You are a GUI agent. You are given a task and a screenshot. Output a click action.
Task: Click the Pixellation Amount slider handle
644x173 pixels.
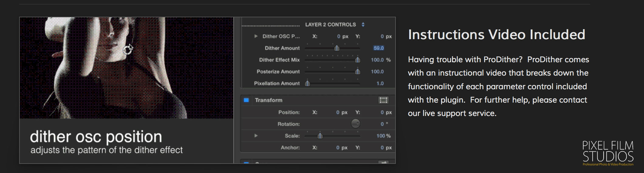coord(307,83)
